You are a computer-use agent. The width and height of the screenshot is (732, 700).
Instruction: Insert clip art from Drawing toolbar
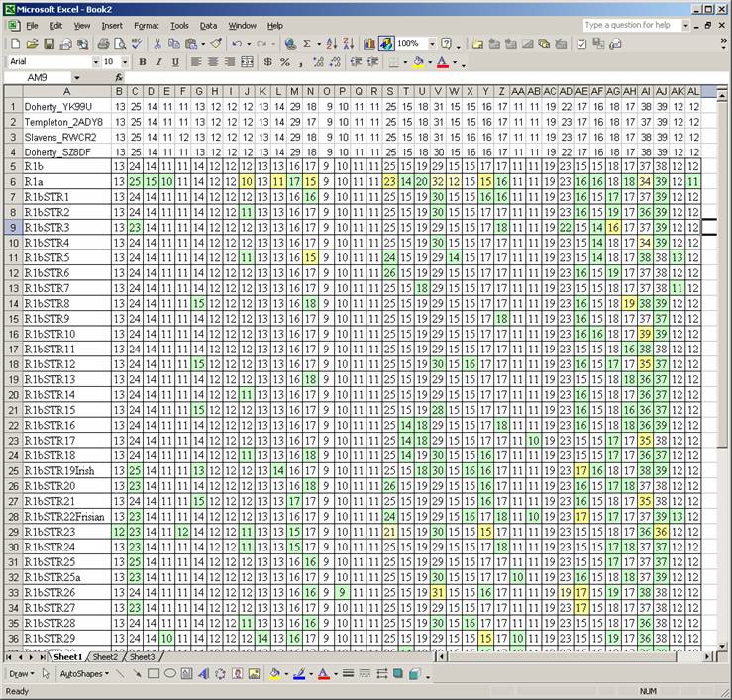click(x=237, y=674)
